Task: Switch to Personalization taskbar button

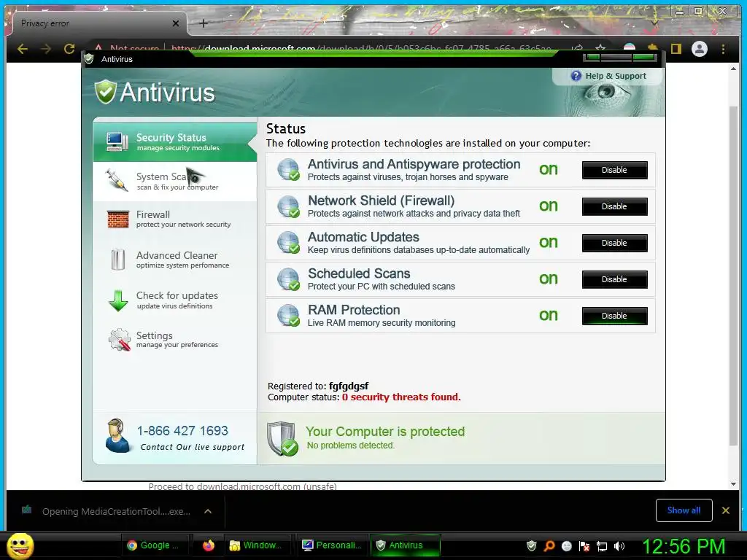Action: click(332, 545)
